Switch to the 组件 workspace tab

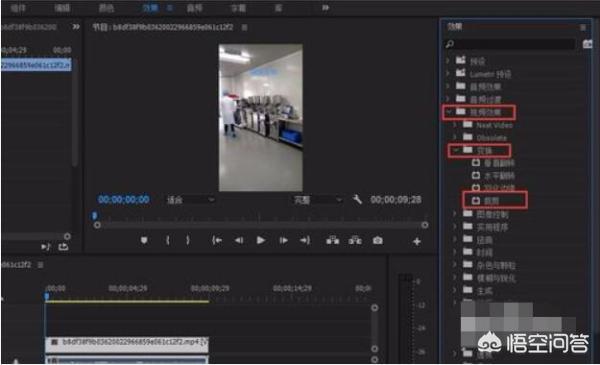click(18, 8)
